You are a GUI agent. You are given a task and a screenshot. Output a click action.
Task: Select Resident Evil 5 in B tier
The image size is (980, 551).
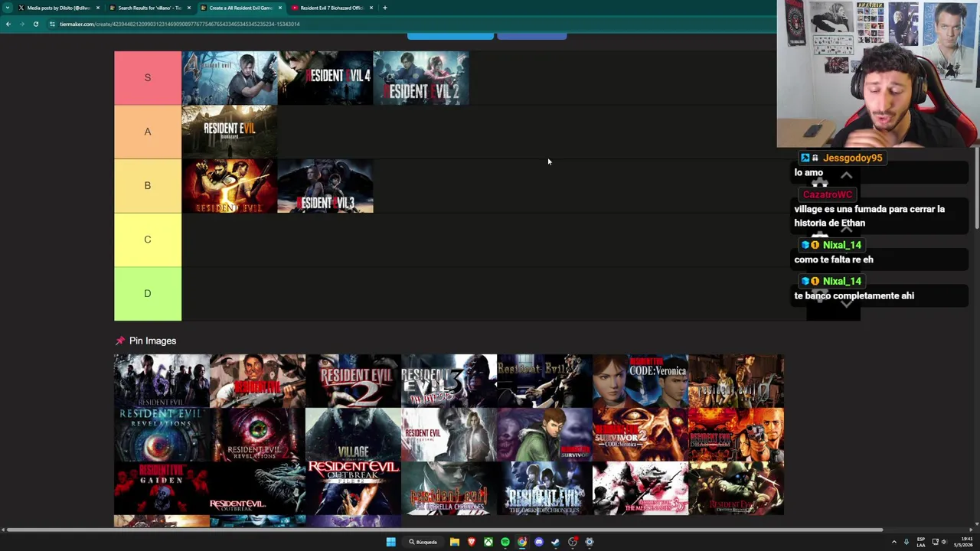click(230, 186)
